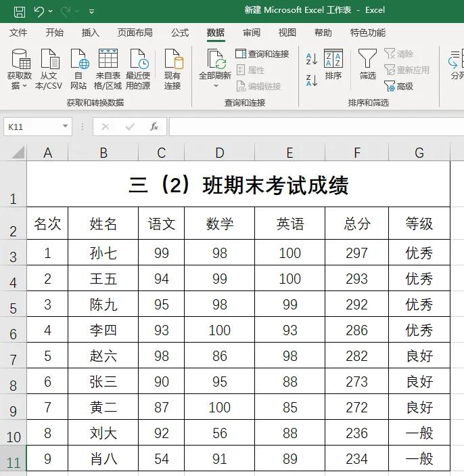
Task: Click the Select All corner triangle
Action: click(x=18, y=152)
